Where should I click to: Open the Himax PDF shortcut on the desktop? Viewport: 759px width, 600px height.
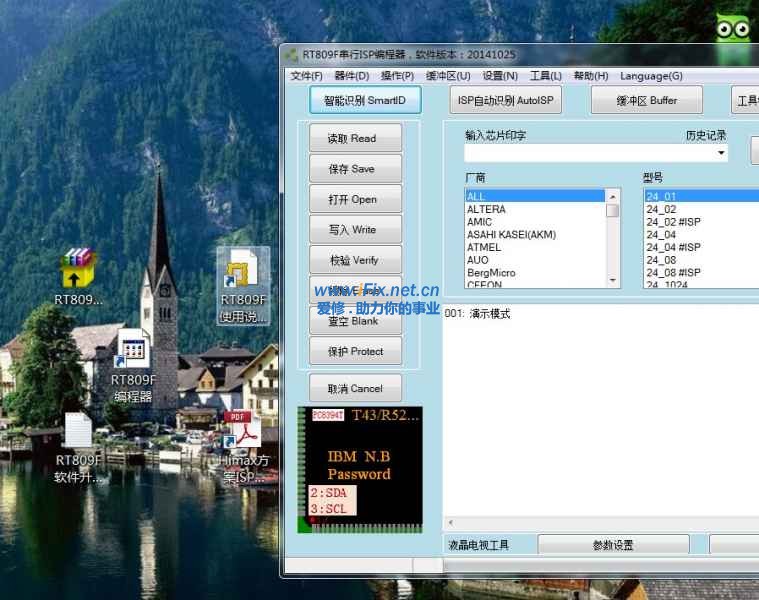(x=244, y=446)
